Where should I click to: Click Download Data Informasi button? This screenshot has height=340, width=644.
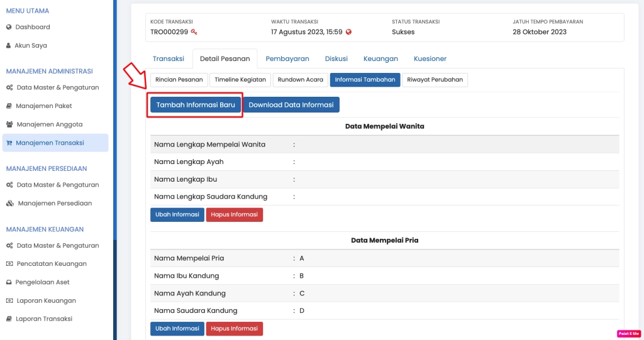point(291,105)
